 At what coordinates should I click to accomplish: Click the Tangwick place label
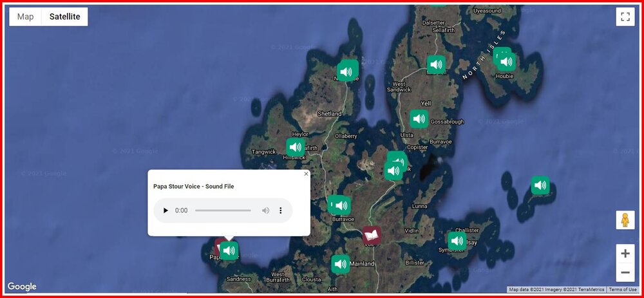(263, 152)
